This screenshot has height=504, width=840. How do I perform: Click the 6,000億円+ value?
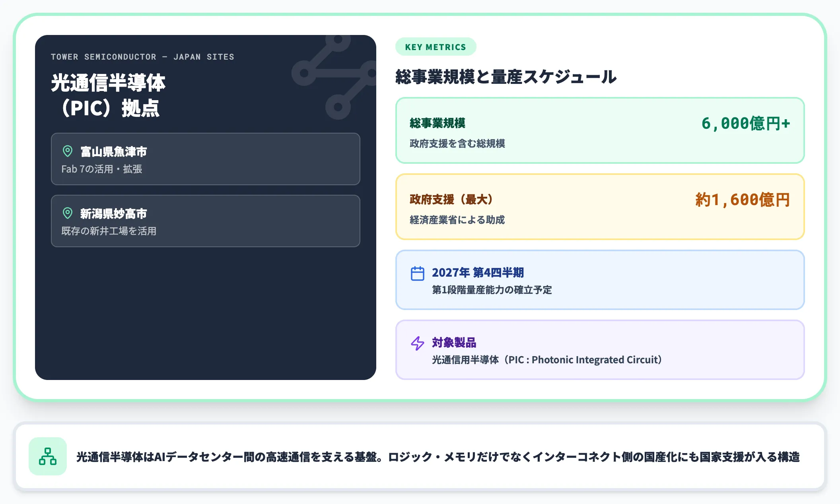pos(745,124)
